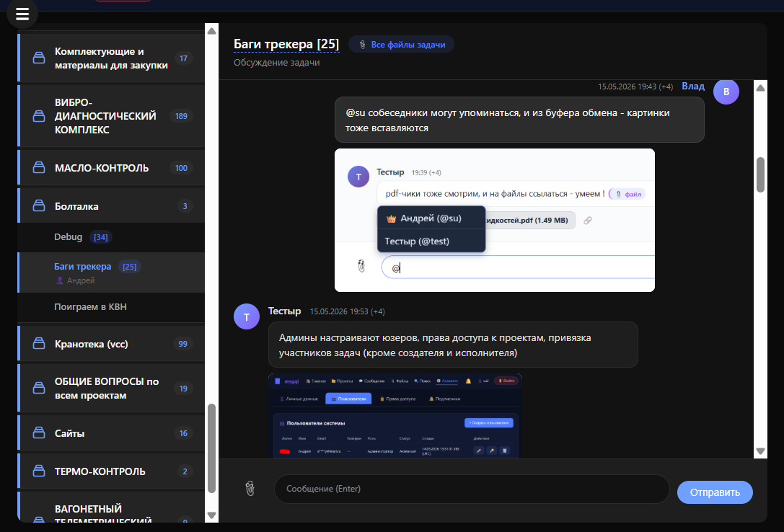Click the Тестыр sender name in chat

(284, 311)
